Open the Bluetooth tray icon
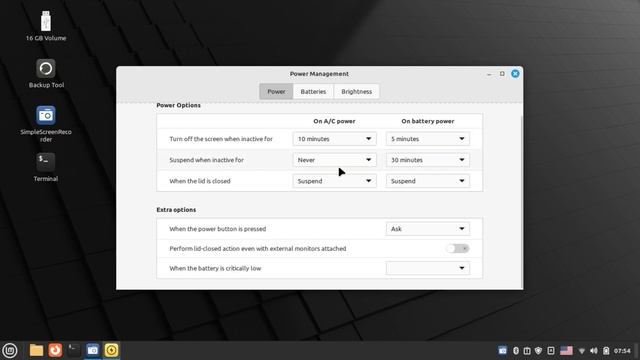This screenshot has width=640, height=360. tap(516, 351)
